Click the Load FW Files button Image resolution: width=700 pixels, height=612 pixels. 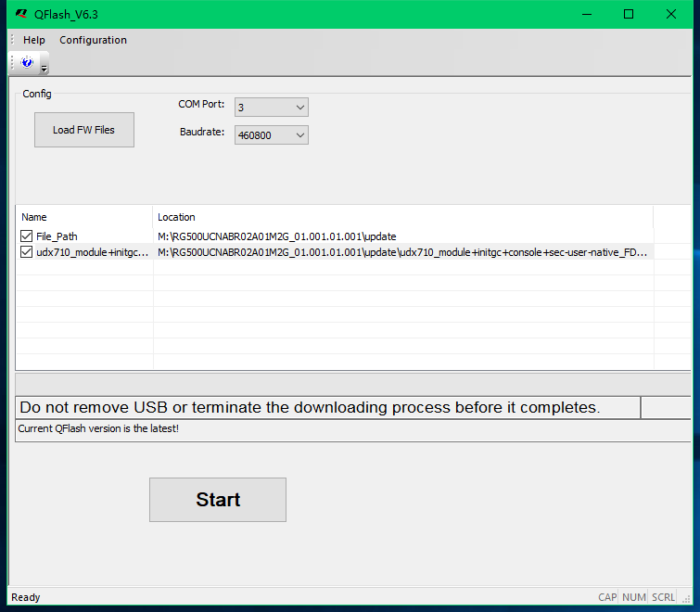[84, 130]
